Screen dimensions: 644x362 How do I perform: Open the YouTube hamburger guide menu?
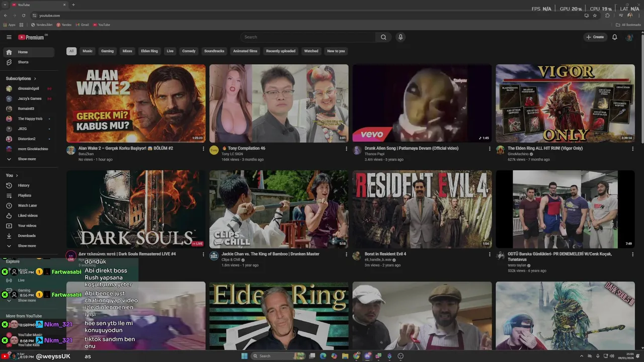pyautogui.click(x=9, y=37)
